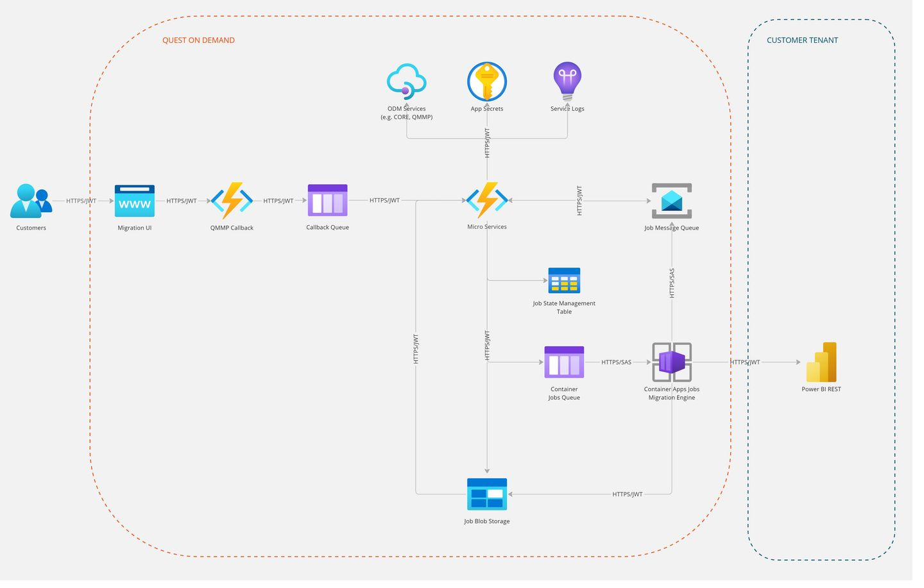Viewport: 924px width, 588px height.
Task: Click the App Secrets key icon
Action: pos(487,81)
